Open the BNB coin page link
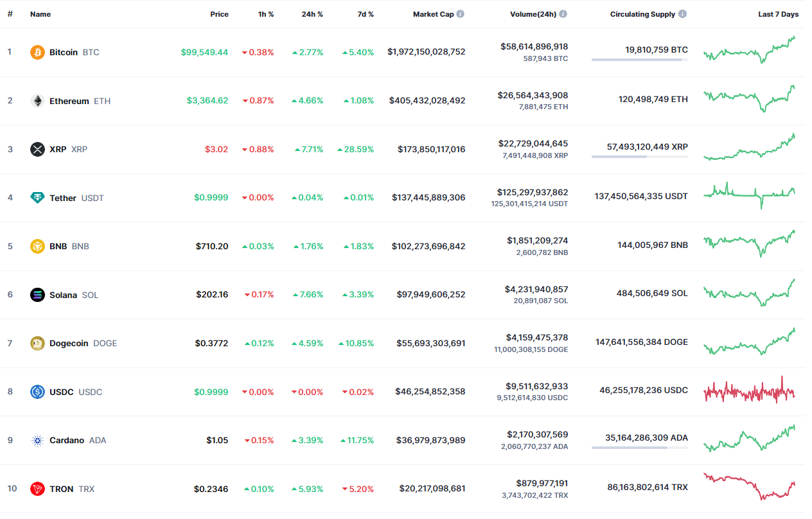Image resolution: width=812 pixels, height=519 pixels. coord(60,246)
